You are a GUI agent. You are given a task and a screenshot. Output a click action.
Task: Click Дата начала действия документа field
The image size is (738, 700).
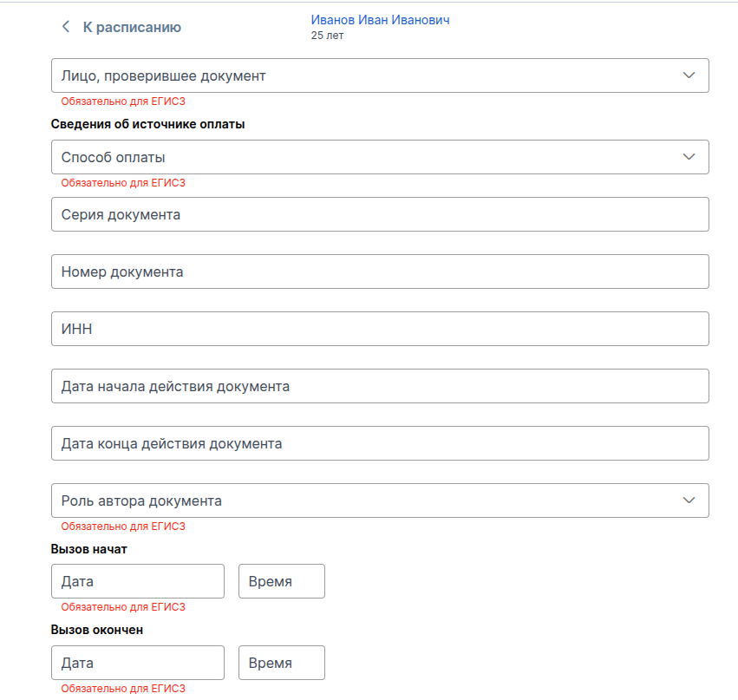[380, 386]
